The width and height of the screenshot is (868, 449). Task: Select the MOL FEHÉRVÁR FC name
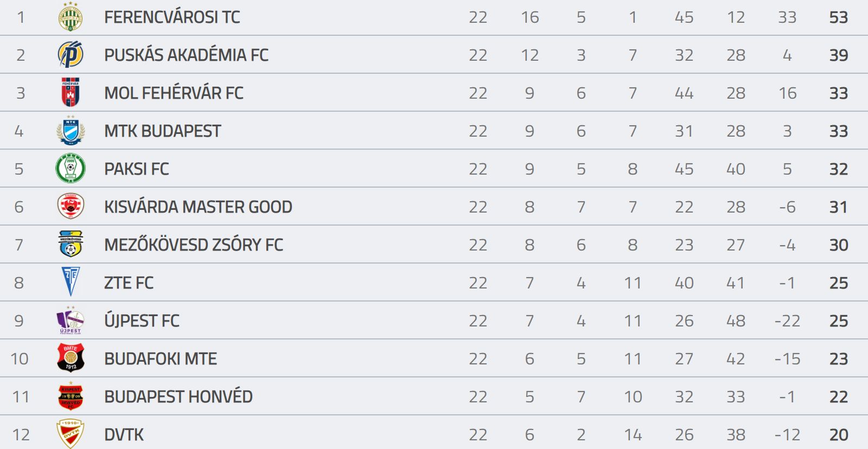174,93
